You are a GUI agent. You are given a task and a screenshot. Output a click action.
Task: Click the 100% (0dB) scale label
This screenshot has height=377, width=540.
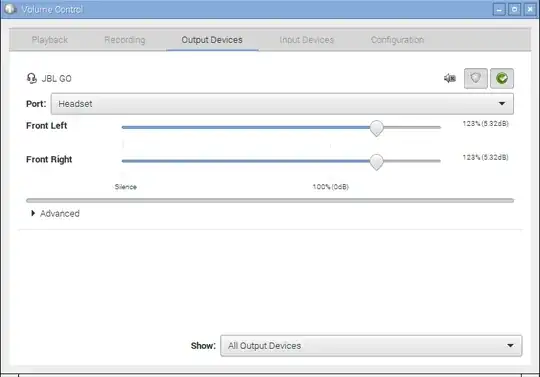point(331,187)
